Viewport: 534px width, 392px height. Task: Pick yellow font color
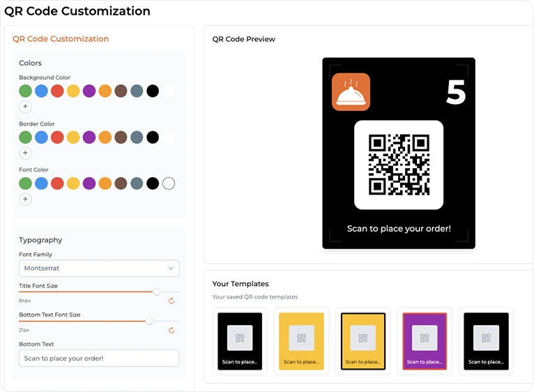pos(73,183)
